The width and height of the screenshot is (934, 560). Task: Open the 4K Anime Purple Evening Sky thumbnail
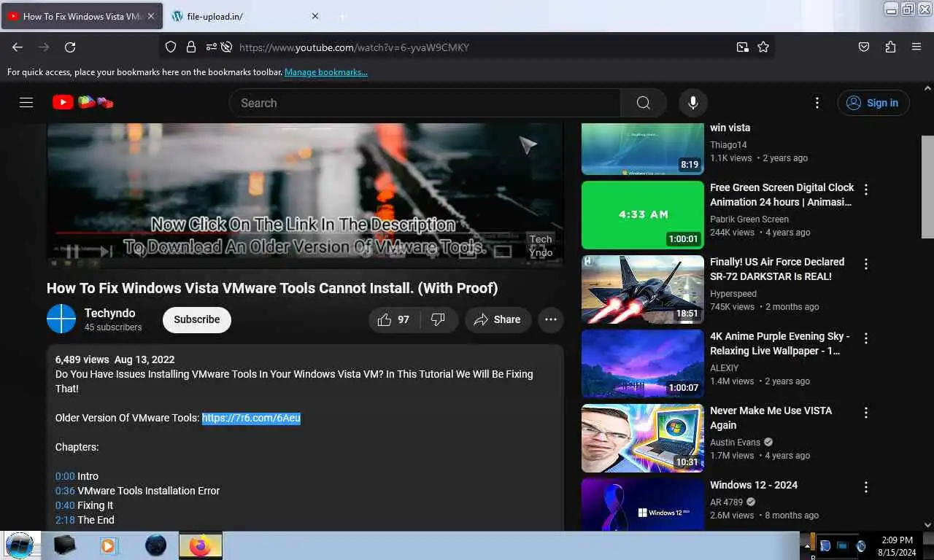[642, 364]
